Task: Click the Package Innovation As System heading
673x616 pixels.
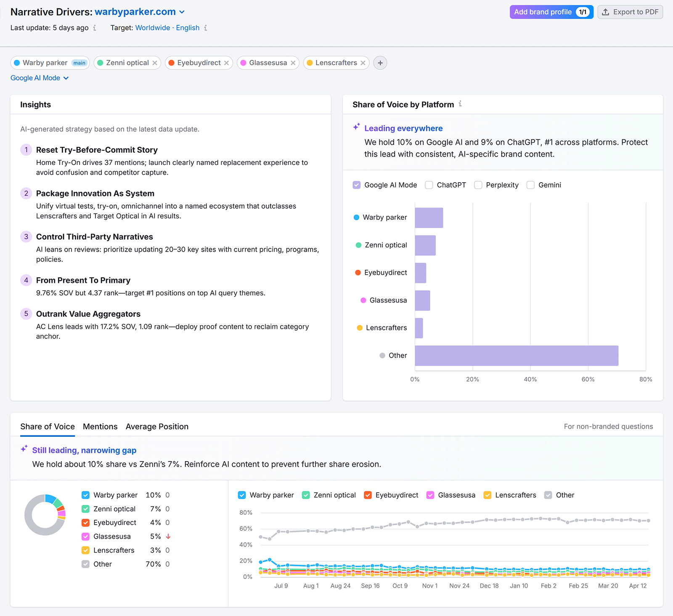Action: (x=95, y=194)
